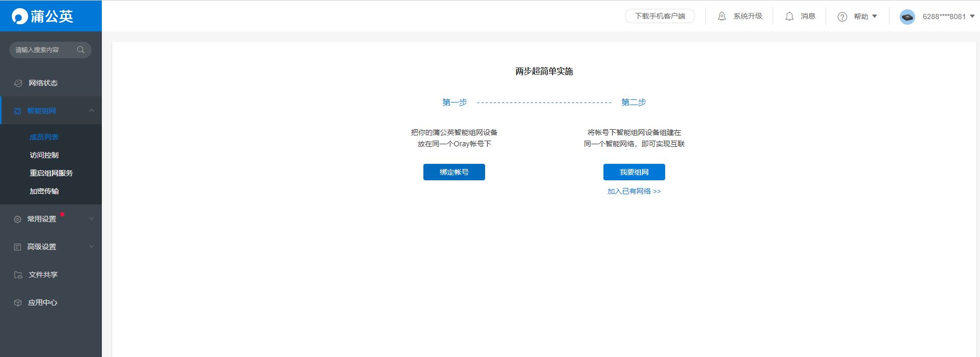Open the account 6288****8081 dropdown arrow

[972, 16]
